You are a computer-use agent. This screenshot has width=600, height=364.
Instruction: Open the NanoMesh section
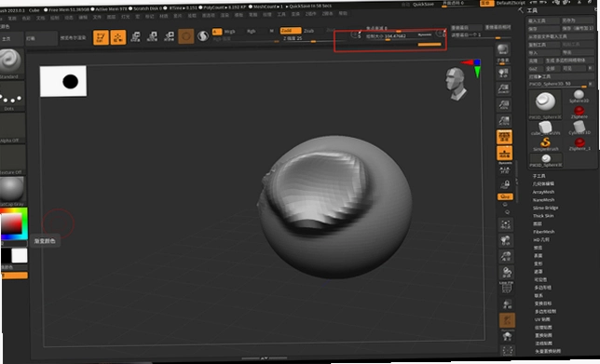[x=543, y=200]
